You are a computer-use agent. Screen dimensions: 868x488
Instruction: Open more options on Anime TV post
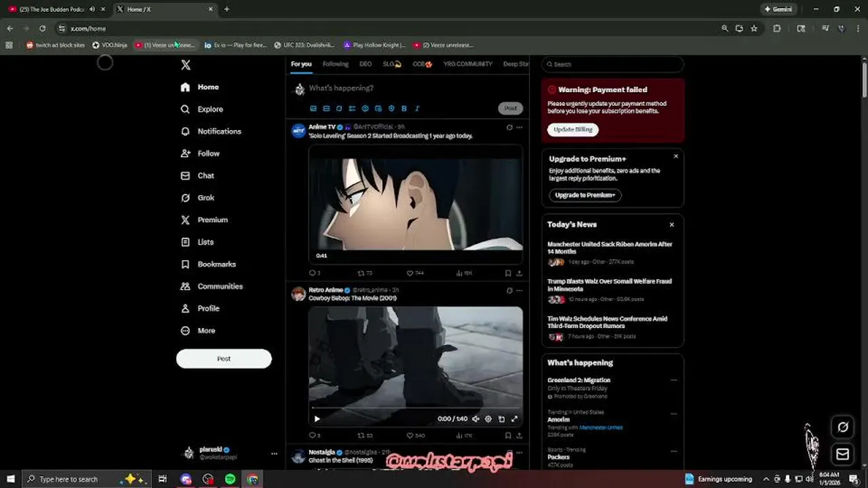[x=519, y=127]
